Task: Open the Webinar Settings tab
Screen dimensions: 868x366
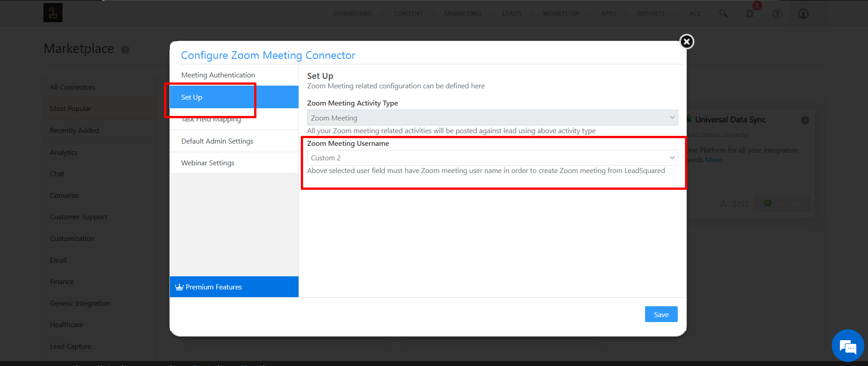Action: pos(234,163)
